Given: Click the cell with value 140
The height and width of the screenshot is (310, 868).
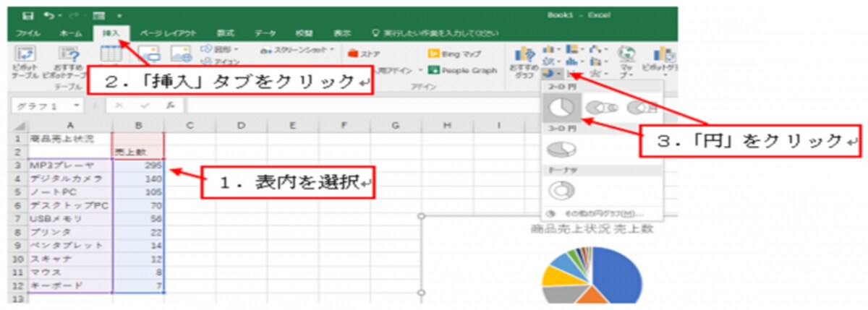Looking at the screenshot, I should (138, 178).
